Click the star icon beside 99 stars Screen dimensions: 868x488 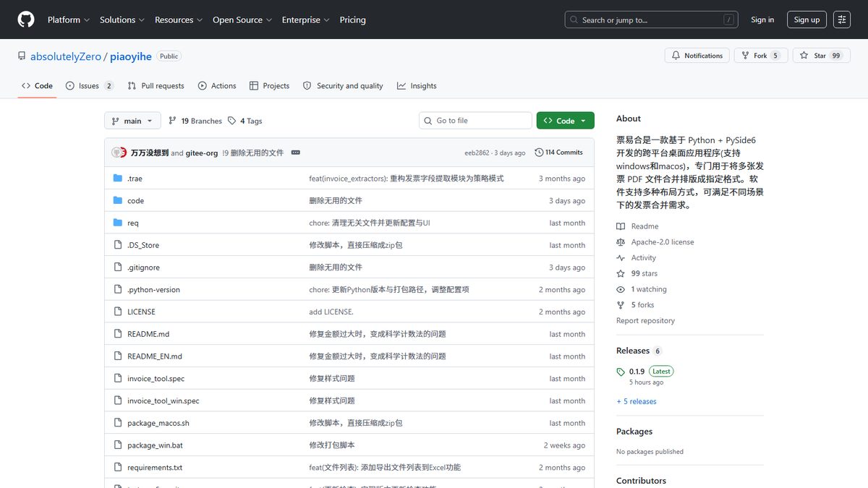pos(621,273)
